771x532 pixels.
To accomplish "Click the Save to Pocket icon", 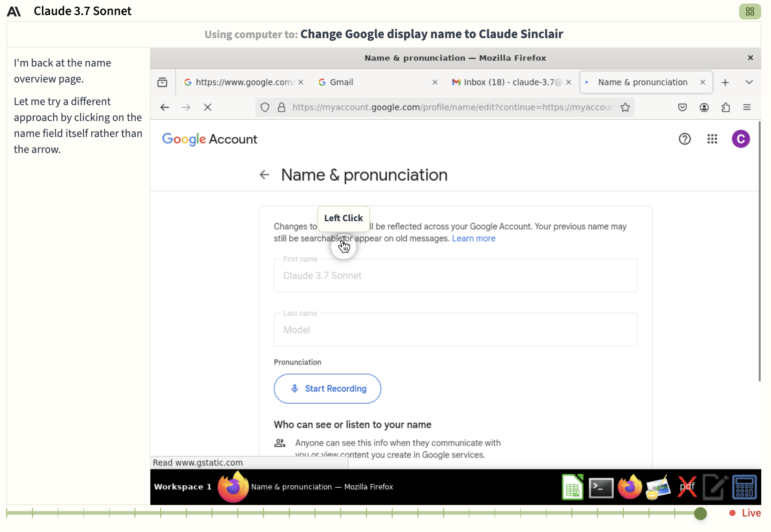I will point(682,107).
